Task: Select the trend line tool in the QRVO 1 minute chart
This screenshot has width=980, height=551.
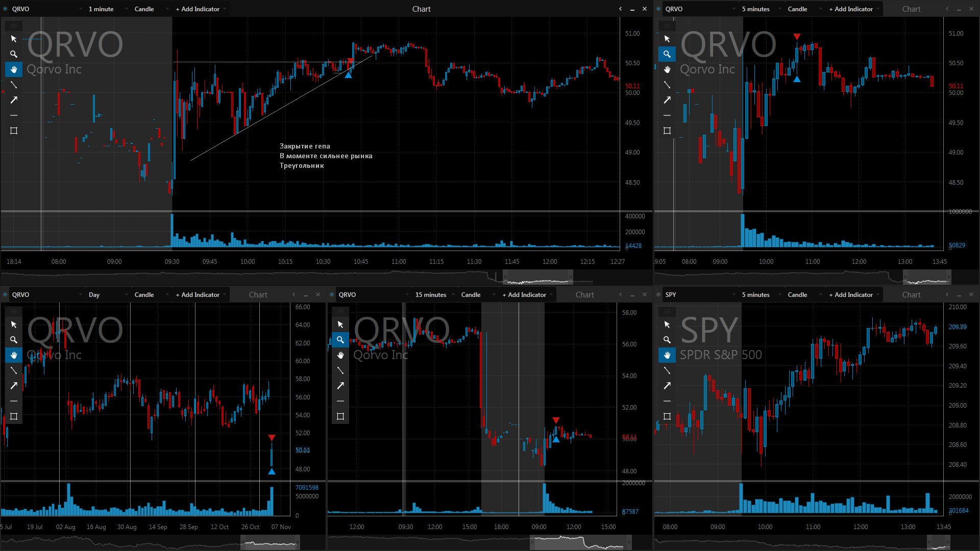Action: tap(14, 85)
